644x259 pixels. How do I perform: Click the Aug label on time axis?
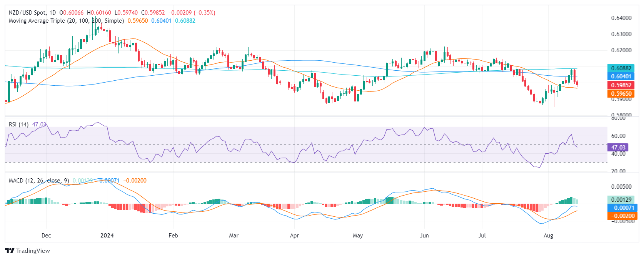pos(548,236)
